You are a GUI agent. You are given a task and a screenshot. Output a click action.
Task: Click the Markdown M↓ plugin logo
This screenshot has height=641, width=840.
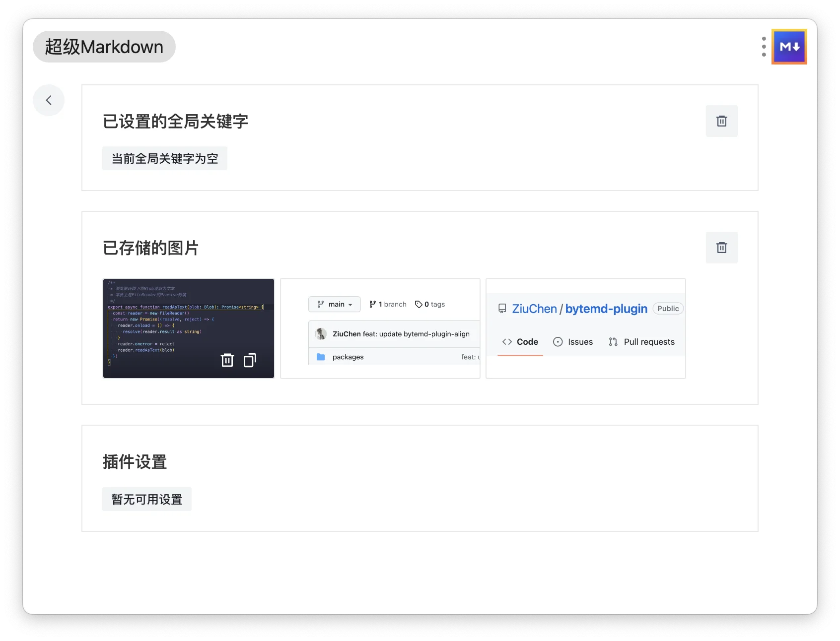pos(789,47)
